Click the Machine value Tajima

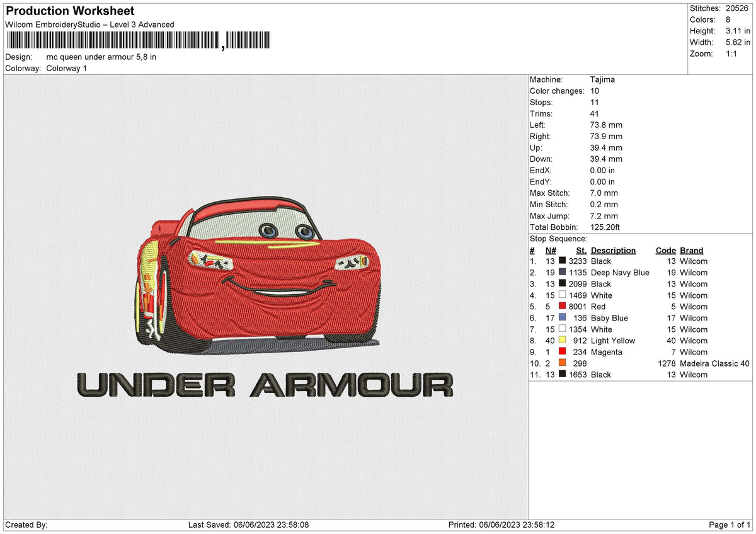pyautogui.click(x=602, y=80)
